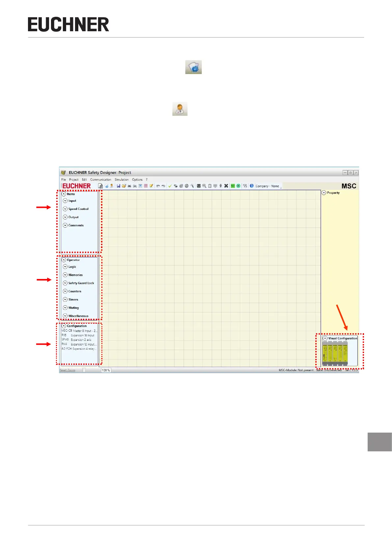The width and height of the screenshot is (392, 554).
Task: Click the print project toolbar icon
Action: [129, 186]
